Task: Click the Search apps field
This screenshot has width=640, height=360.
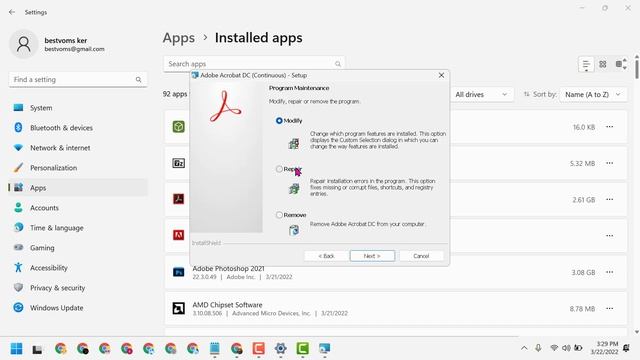Action: 254,64
